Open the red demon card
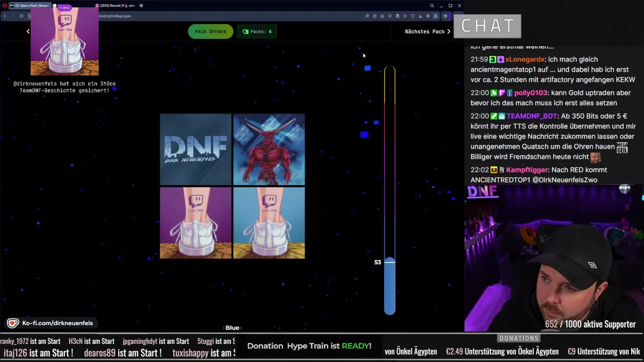The width and height of the screenshot is (644, 362). point(269,149)
